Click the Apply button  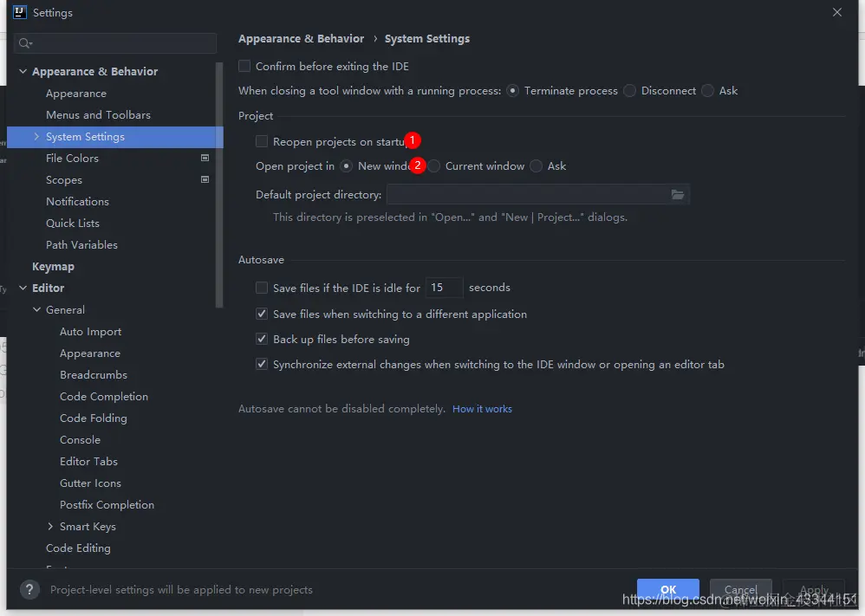click(814, 589)
